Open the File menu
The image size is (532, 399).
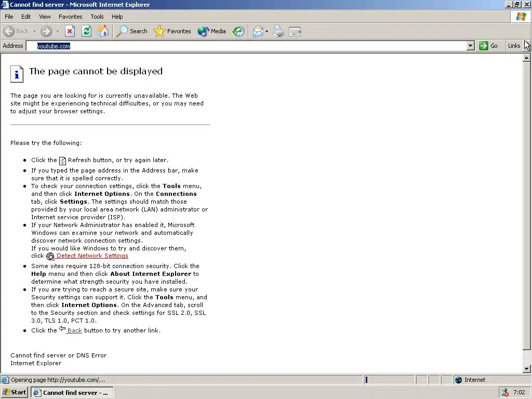(9, 17)
